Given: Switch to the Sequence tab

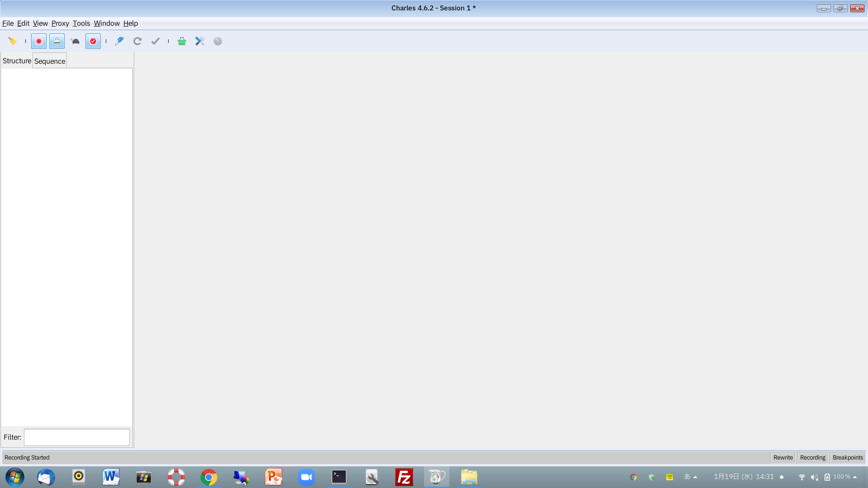Looking at the screenshot, I should point(50,61).
